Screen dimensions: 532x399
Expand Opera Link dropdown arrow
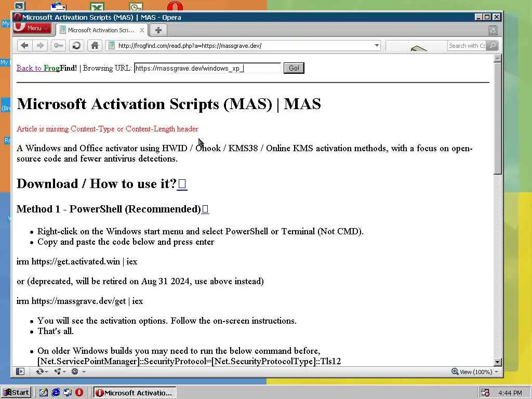[x=47, y=372]
